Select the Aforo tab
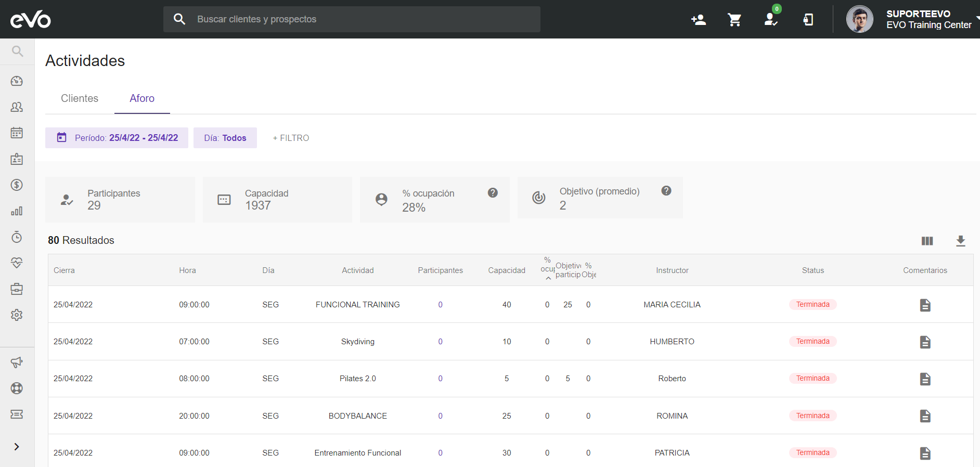The height and width of the screenshot is (467, 980). [142, 98]
